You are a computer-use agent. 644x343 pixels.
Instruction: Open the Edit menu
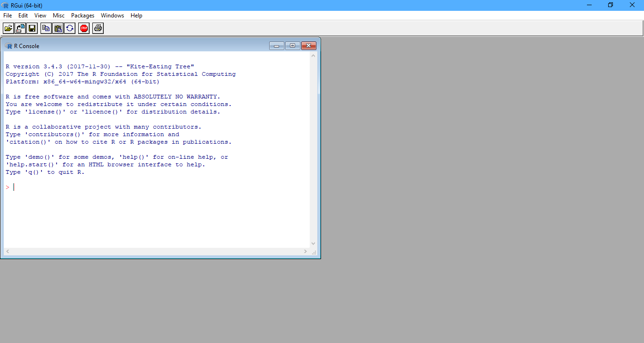23,16
